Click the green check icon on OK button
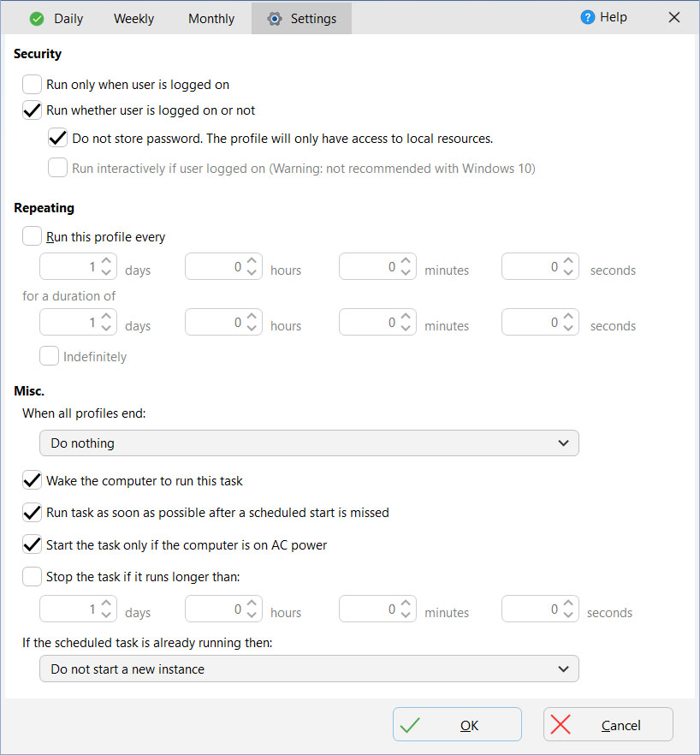The height and width of the screenshot is (755, 700). tap(410, 725)
